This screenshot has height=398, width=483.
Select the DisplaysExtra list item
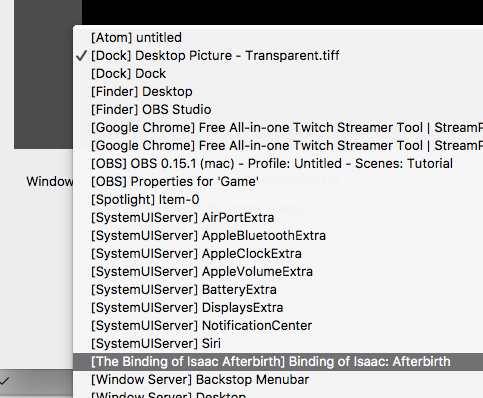pyautogui.click(x=278, y=307)
